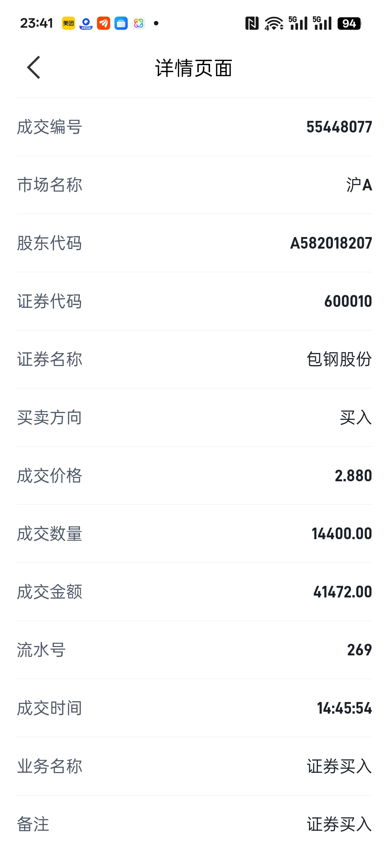The height and width of the screenshot is (868, 388).
Task: Tap the back arrow icon
Action: (x=34, y=67)
